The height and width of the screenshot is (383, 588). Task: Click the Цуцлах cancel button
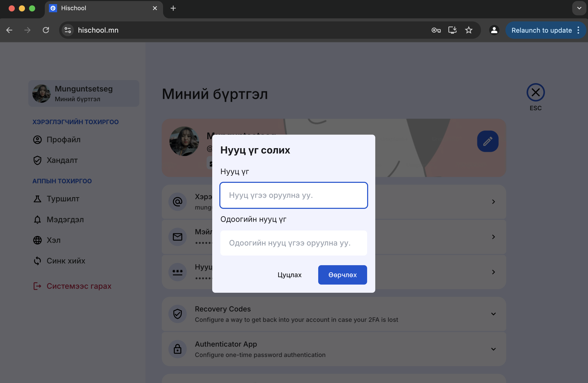(289, 275)
